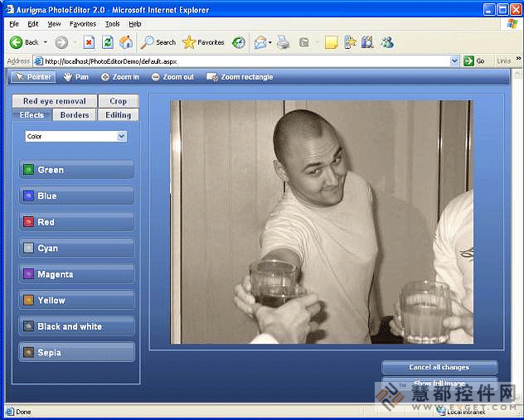This screenshot has height=420, width=524.
Task: Click the yellow note icon in toolbar
Action: pos(332,42)
